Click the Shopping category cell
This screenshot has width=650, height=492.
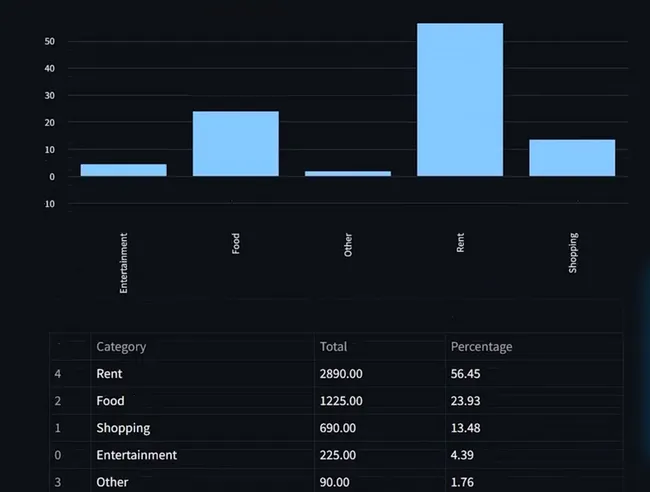pyautogui.click(x=123, y=428)
